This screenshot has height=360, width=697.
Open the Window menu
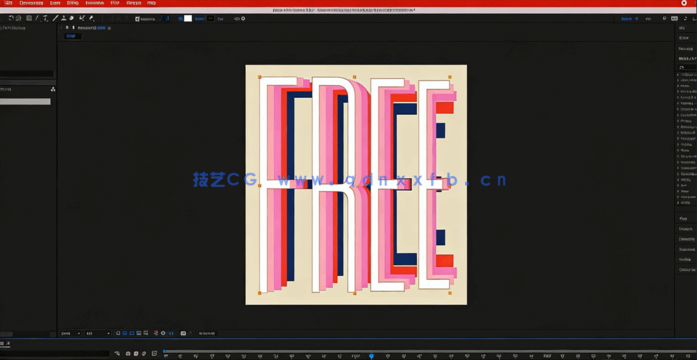click(x=133, y=3)
